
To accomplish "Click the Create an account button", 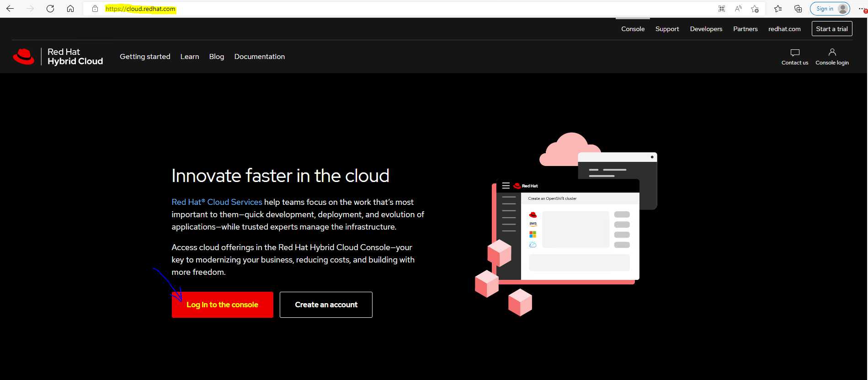I will click(x=326, y=305).
